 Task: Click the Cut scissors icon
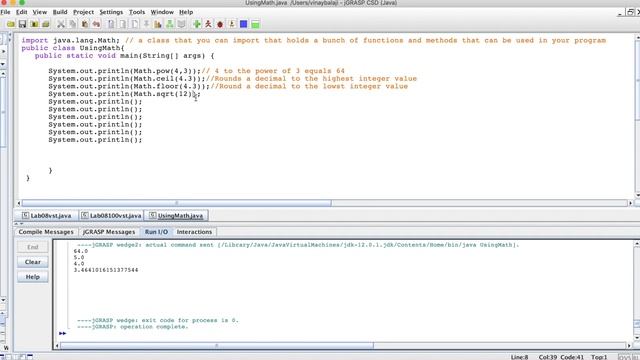(x=61, y=24)
